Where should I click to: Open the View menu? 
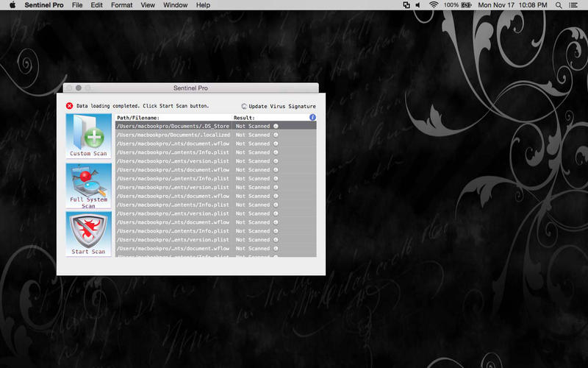[x=148, y=5]
